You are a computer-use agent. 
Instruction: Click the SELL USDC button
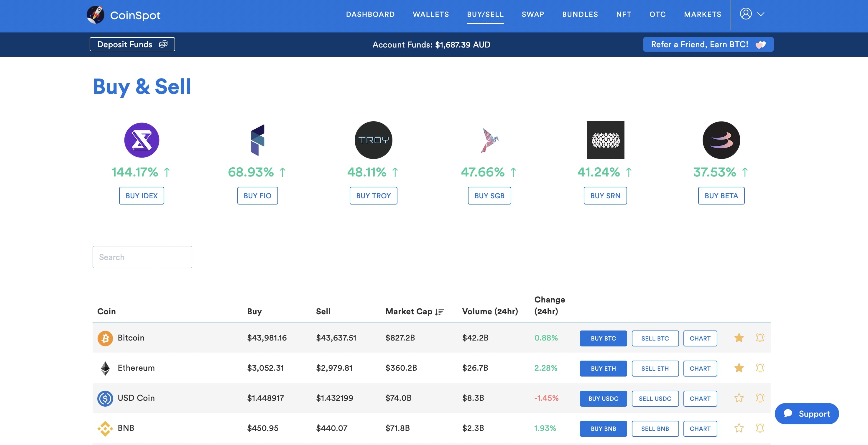[655, 398]
